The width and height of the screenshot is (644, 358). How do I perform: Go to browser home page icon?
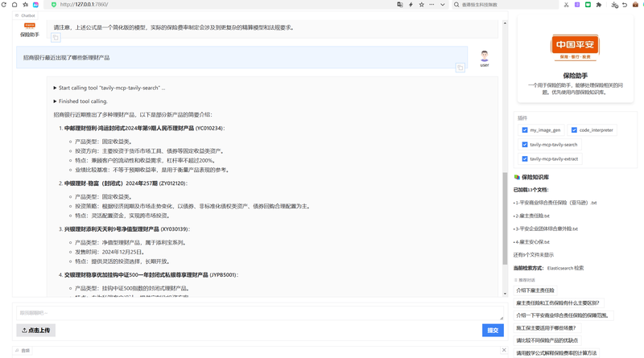click(x=14, y=5)
